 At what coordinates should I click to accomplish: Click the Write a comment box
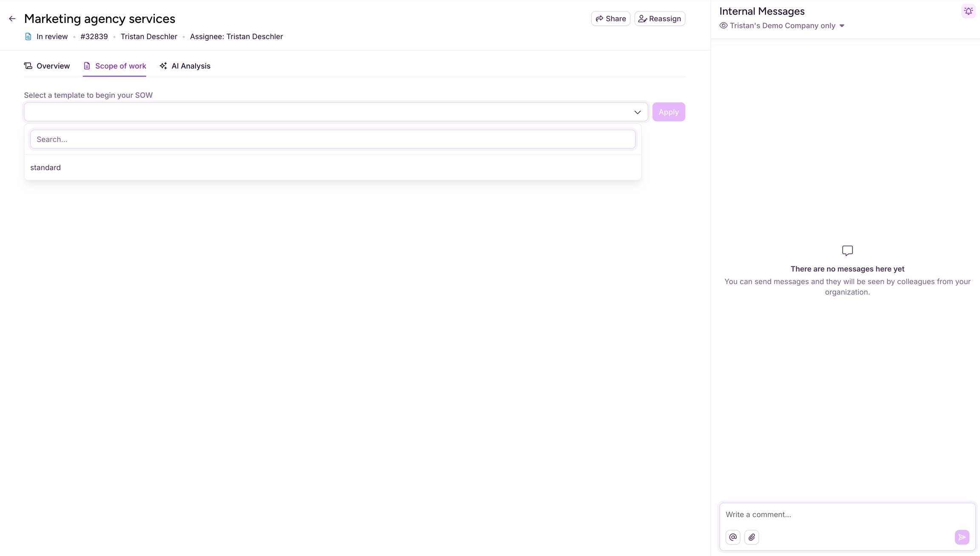click(x=846, y=514)
